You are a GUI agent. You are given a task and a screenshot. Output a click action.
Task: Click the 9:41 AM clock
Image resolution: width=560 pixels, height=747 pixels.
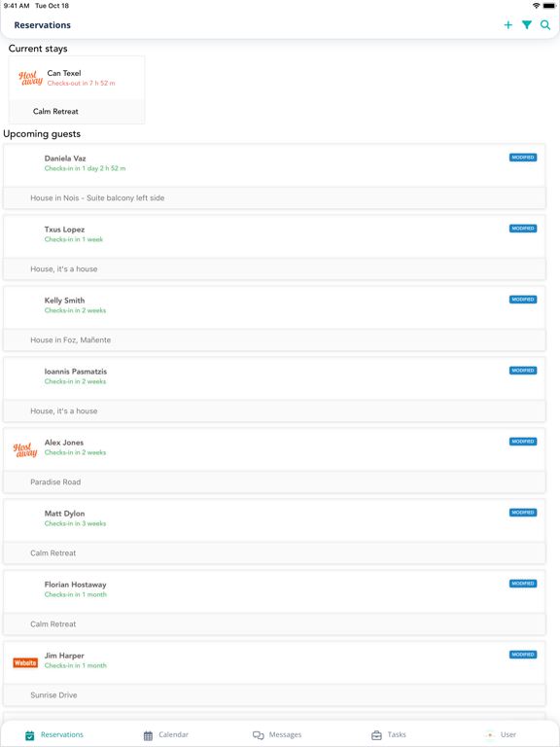pyautogui.click(x=17, y=6)
